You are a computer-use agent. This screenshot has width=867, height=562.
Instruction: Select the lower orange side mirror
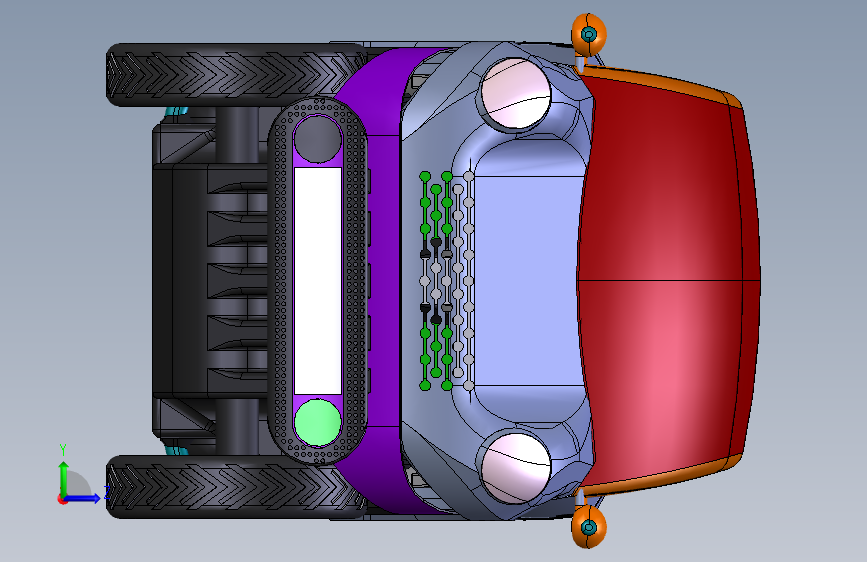(x=588, y=527)
